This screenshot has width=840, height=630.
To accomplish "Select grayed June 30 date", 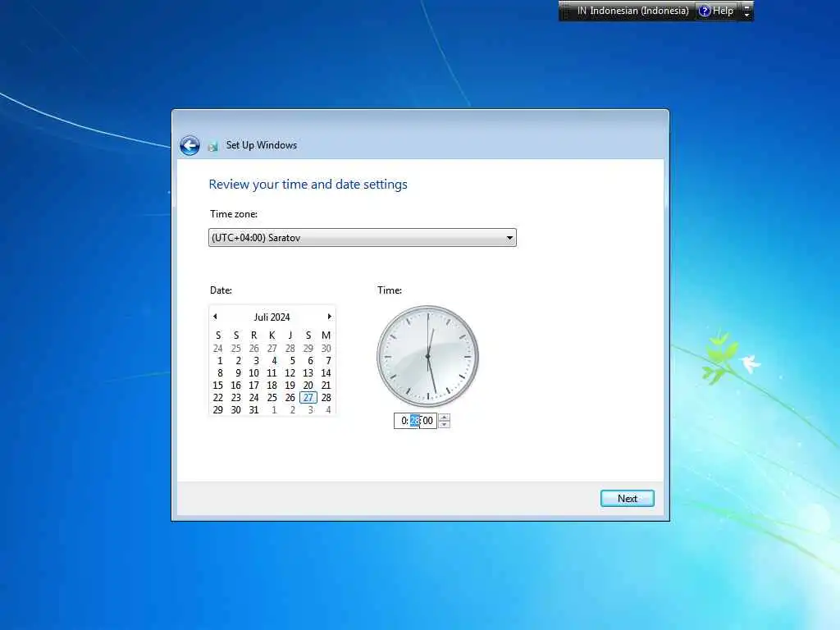I will click(x=326, y=348).
